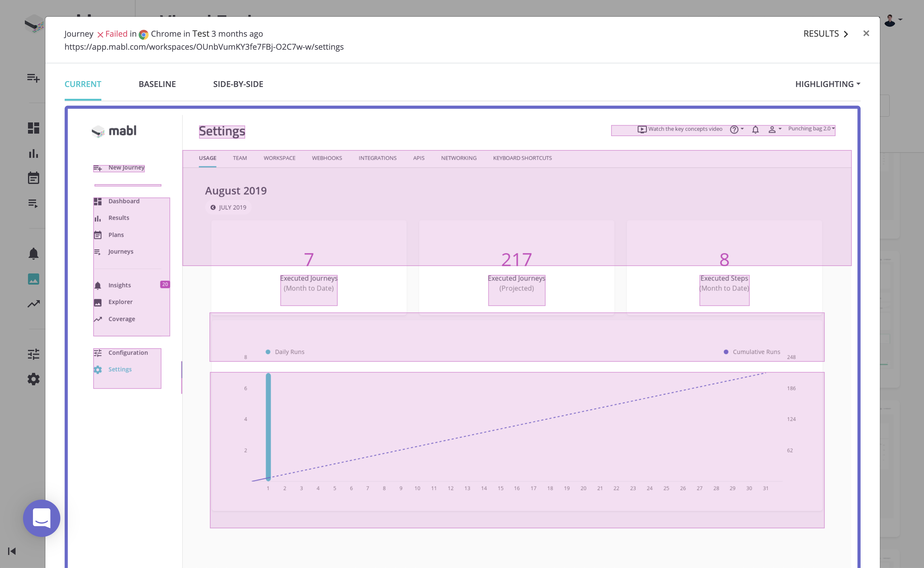Click the results bar chart sidebar icon
Viewport: 924px width, 568px height.
33,153
